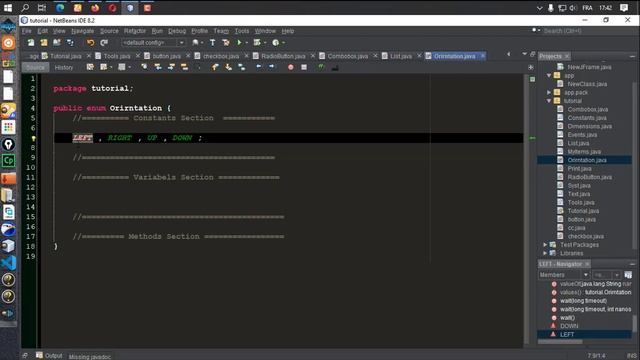Open the Source menu

pyautogui.click(x=109, y=31)
